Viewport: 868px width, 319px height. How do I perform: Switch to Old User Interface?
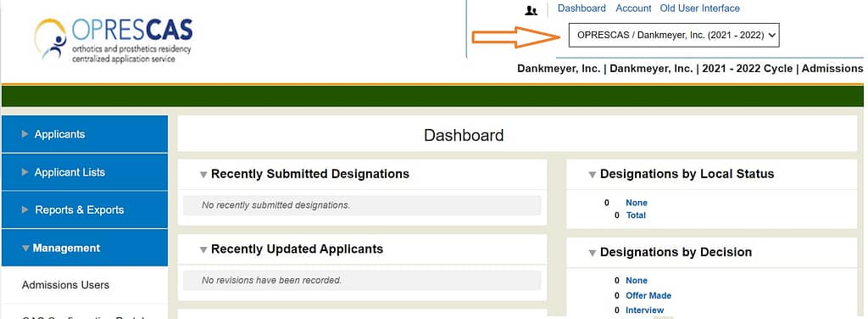pyautogui.click(x=699, y=8)
